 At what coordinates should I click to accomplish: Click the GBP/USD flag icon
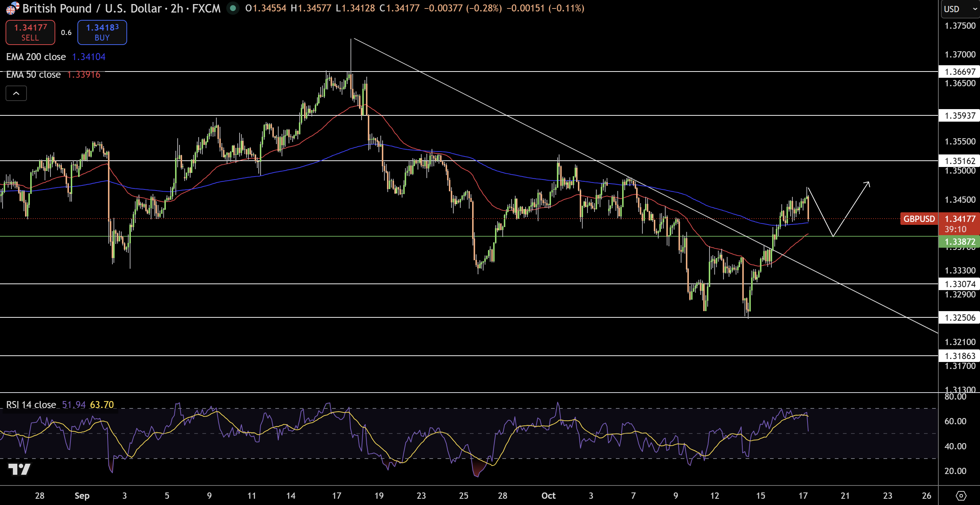[x=12, y=8]
